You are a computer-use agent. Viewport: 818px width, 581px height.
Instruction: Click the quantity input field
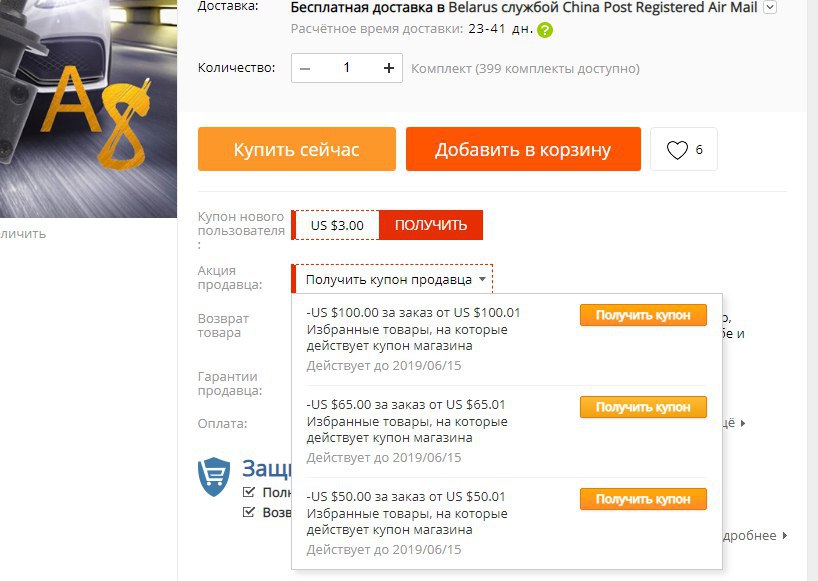[347, 68]
